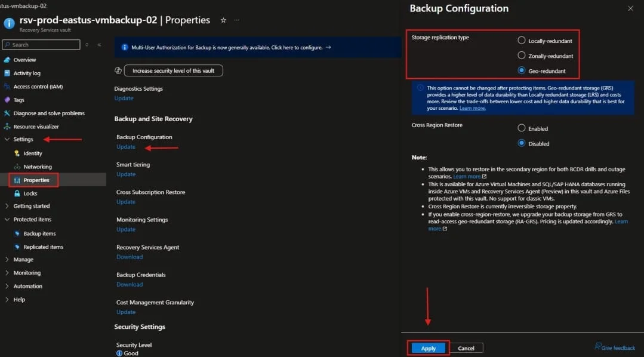Expand the Help section
Image resolution: width=644 pixels, height=357 pixels.
pyautogui.click(x=7, y=300)
